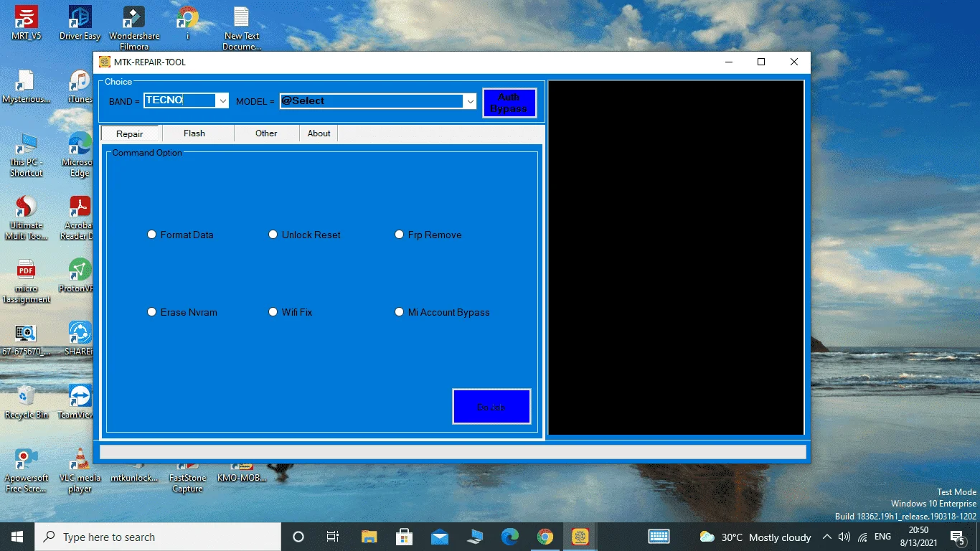The image size is (980, 551).
Task: Open the Driver Easy desktop icon
Action: click(x=80, y=22)
